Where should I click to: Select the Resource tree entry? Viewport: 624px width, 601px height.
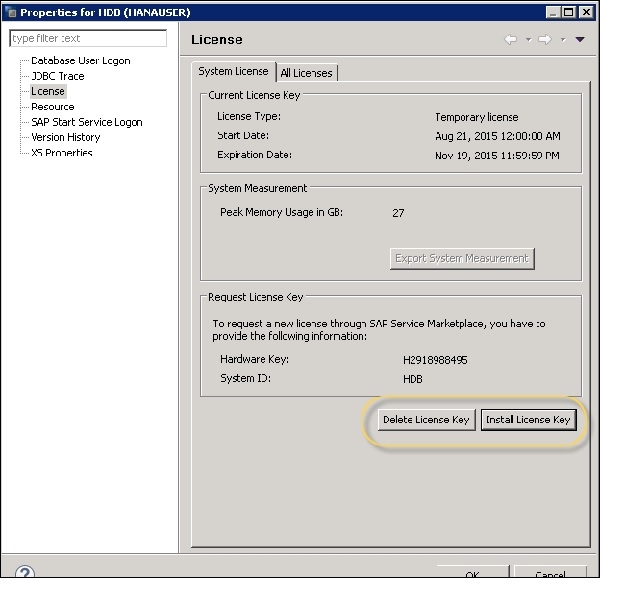(x=52, y=107)
